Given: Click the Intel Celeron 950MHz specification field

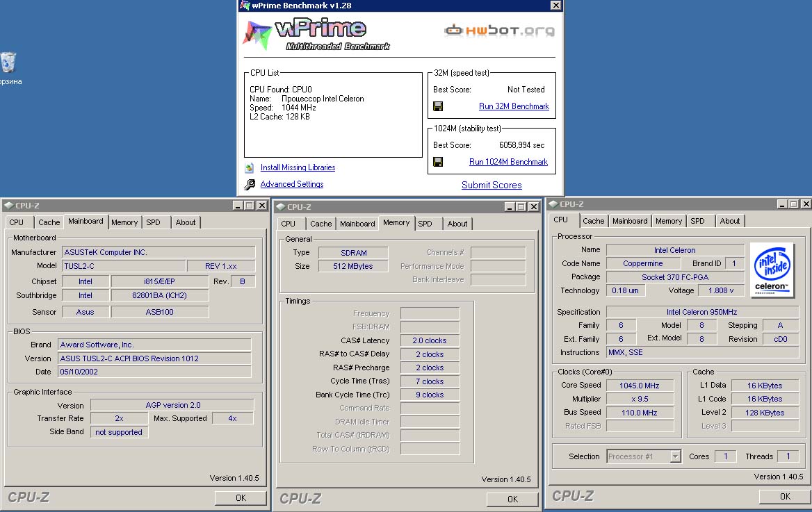Looking at the screenshot, I should point(702,312).
